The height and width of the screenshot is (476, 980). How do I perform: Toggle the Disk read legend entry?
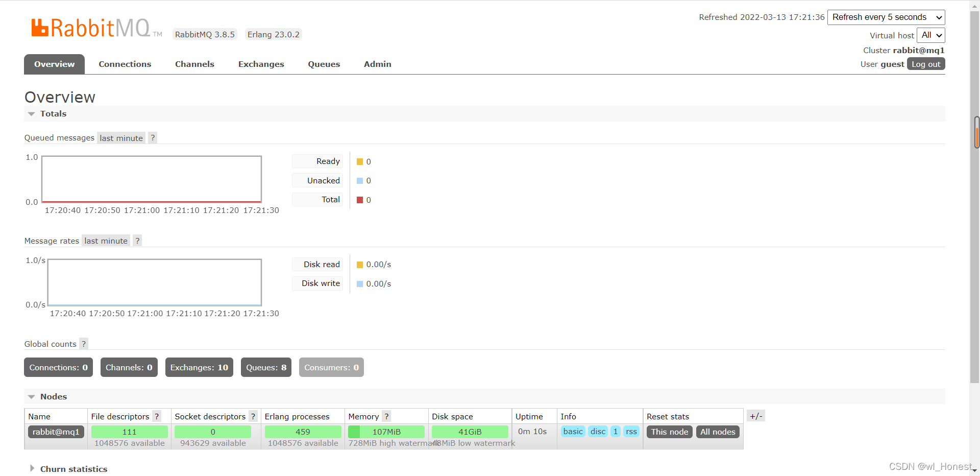click(x=317, y=265)
